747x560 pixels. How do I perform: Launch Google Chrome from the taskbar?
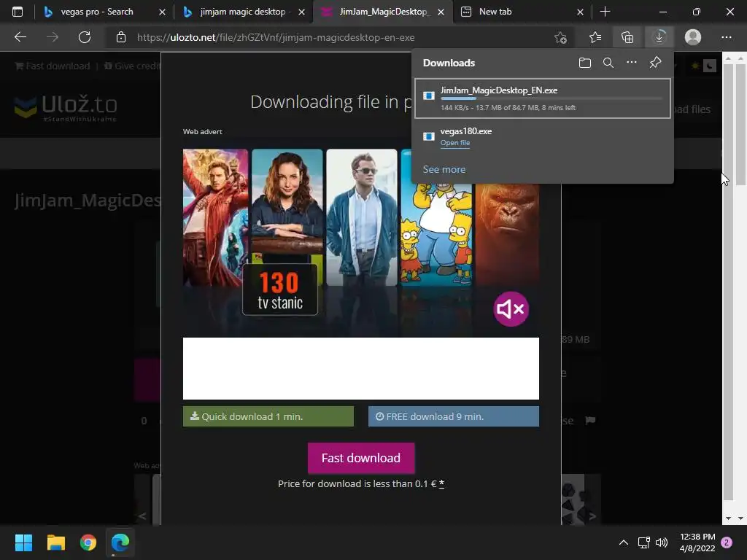tap(88, 542)
